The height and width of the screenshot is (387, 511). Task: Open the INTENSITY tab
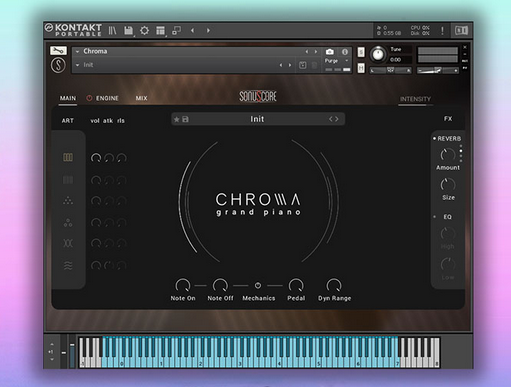coord(415,99)
